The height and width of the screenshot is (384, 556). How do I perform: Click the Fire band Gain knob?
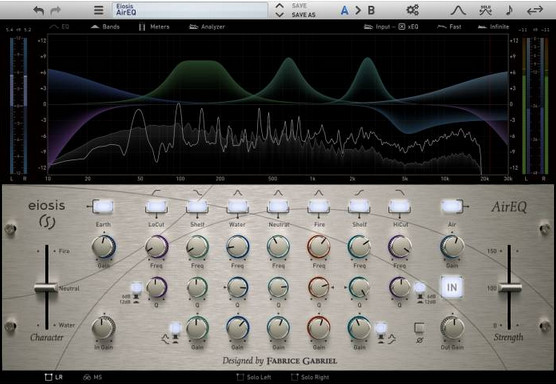(319, 328)
